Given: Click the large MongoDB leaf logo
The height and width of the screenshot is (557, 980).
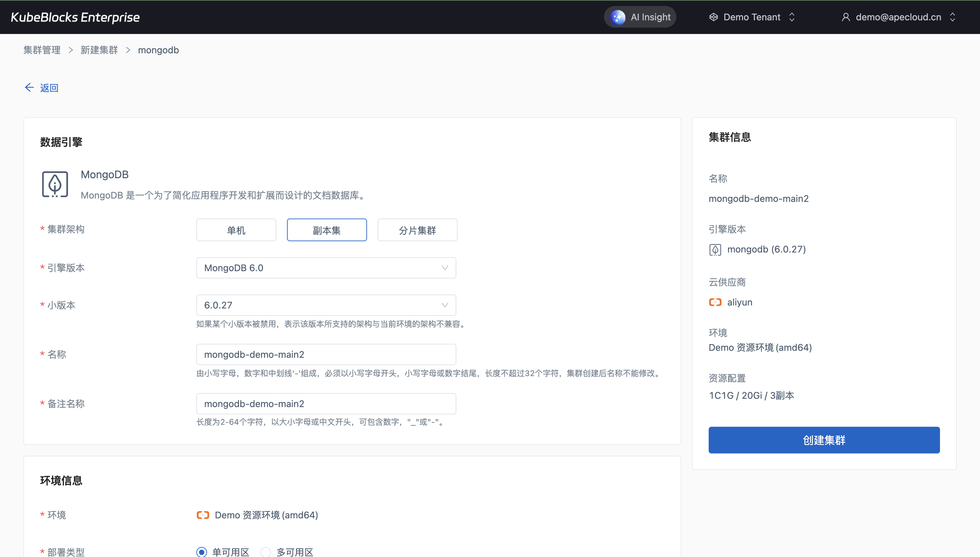Looking at the screenshot, I should (55, 185).
